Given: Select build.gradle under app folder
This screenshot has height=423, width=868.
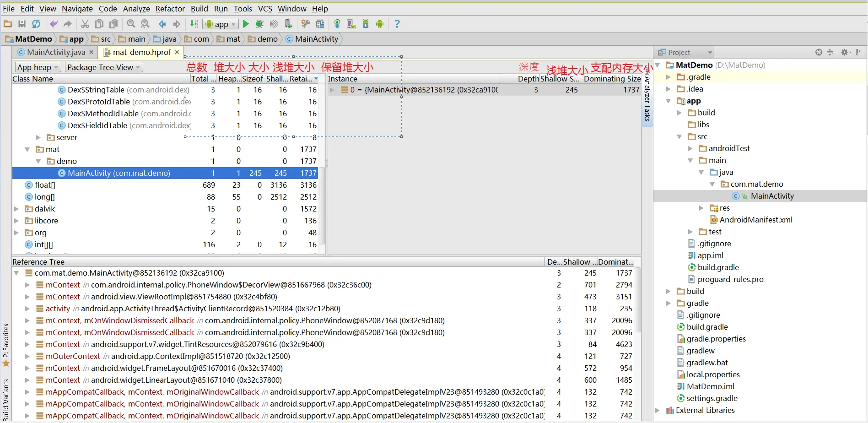Looking at the screenshot, I should 713,267.
